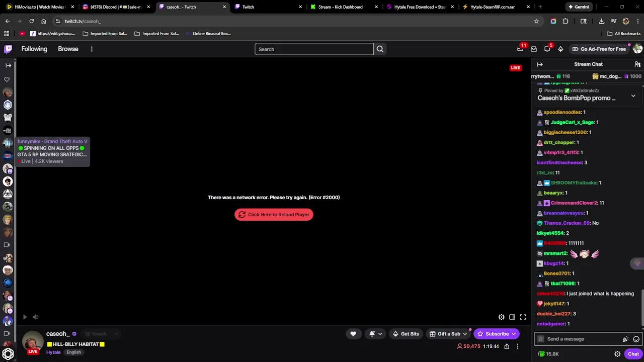The image size is (644, 362).
Task: Open a new Chrome tab with the plus button
Action: point(540,7)
